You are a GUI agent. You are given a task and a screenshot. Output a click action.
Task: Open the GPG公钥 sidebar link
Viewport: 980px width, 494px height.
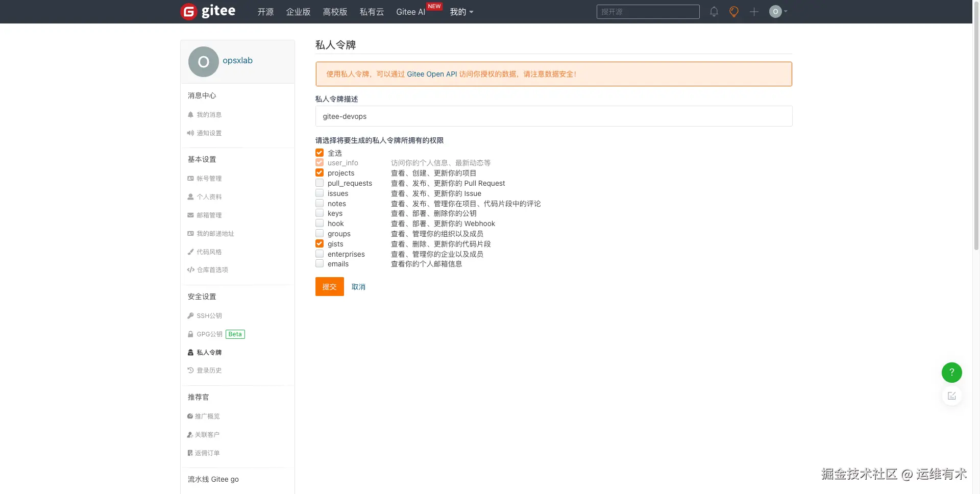[210, 334]
